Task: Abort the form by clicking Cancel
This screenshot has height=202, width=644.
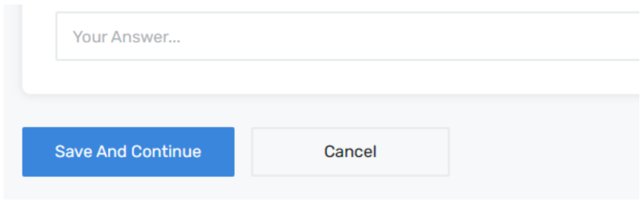Action: click(350, 152)
